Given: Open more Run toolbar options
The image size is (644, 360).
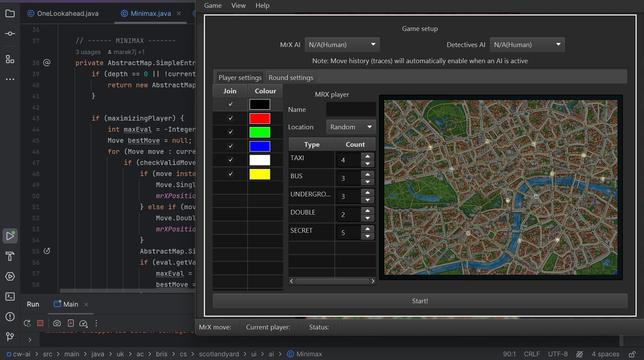Looking at the screenshot, I should click(96, 323).
